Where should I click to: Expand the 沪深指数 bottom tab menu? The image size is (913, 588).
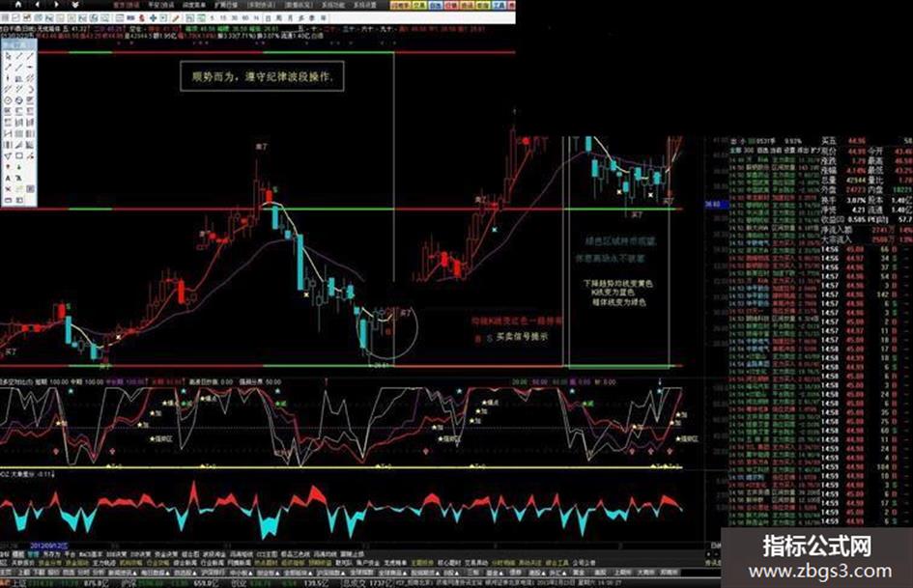(330, 573)
